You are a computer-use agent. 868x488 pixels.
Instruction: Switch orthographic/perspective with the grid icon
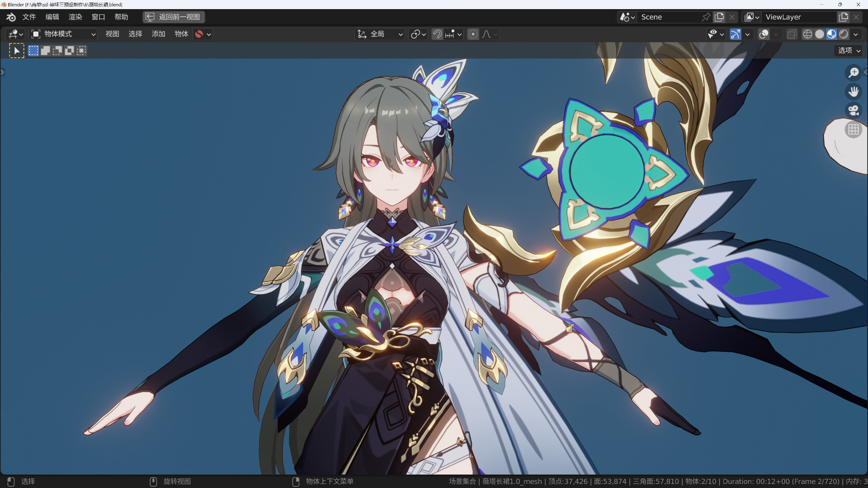pos(853,130)
